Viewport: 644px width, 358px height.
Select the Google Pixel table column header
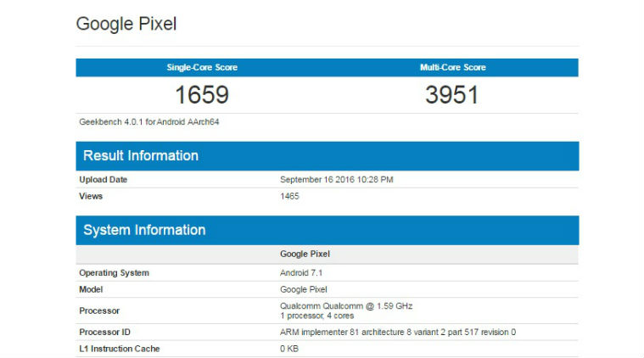coord(305,254)
